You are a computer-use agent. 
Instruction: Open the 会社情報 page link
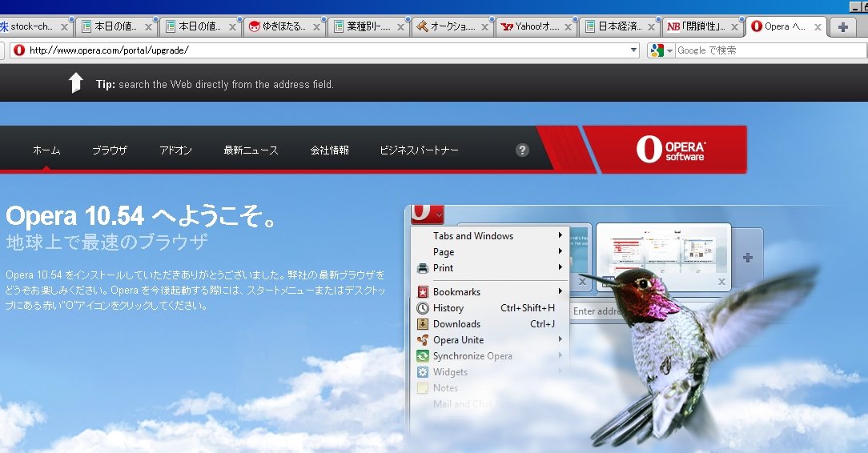329,150
